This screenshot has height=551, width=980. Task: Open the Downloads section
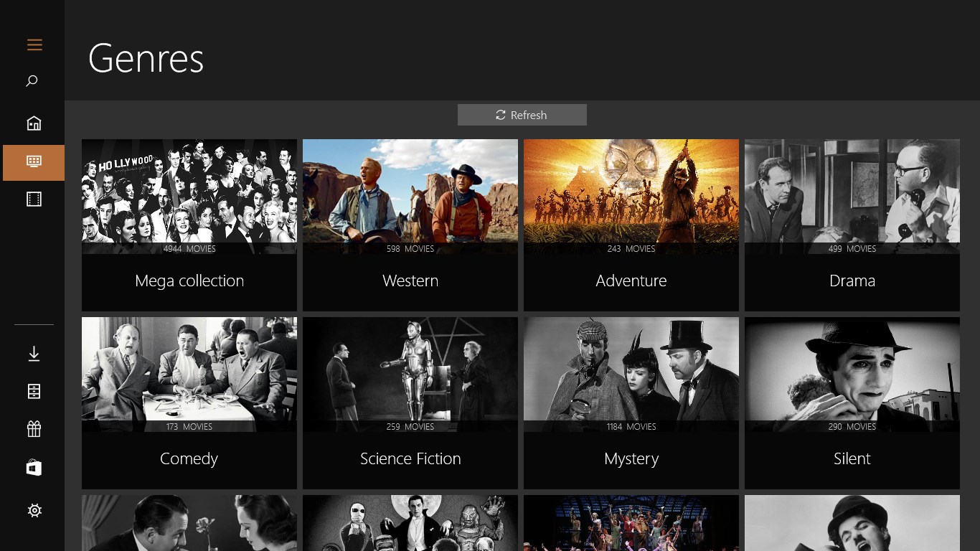33,353
